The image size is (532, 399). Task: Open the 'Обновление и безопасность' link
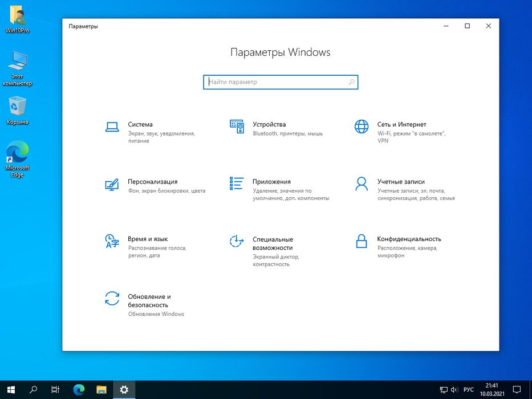coord(149,300)
